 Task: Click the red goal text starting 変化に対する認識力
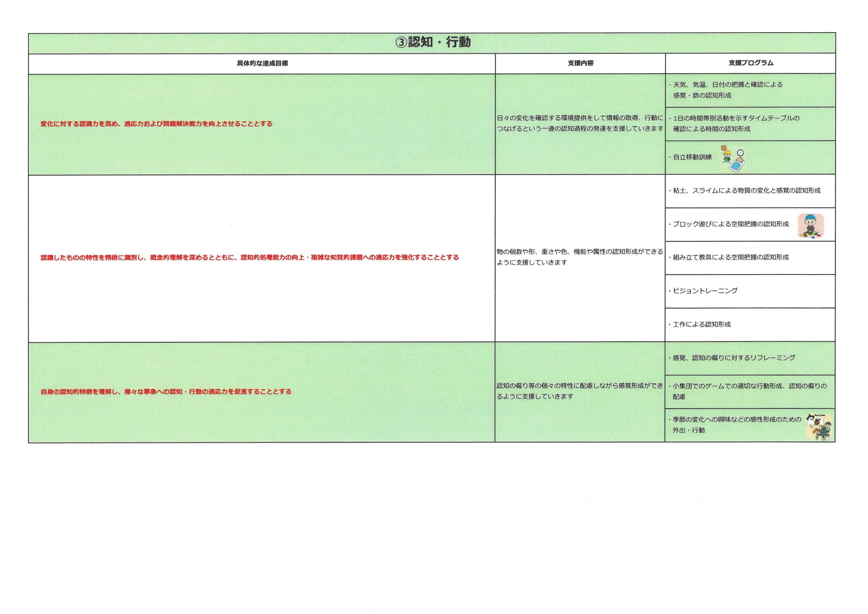tap(157, 124)
